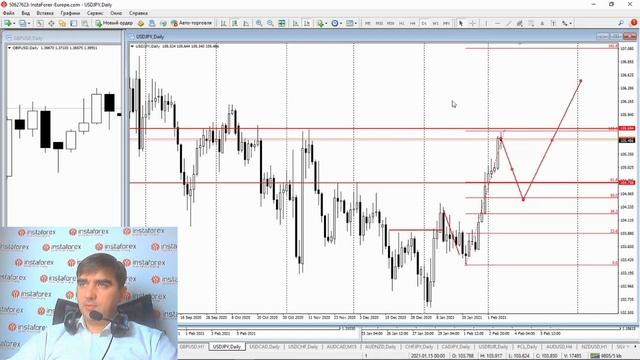Expand the profiles dropdown arrow
Image resolution: width=640 pixels, height=360 pixels.
pos(29,23)
